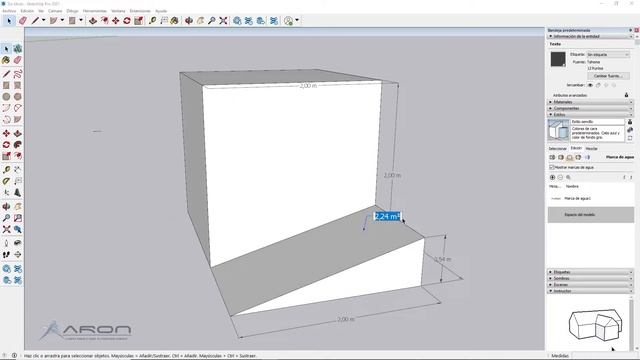Select the Eraser tool in top toolbar
This screenshot has width=640, height=360.
pyautogui.click(x=22, y=20)
